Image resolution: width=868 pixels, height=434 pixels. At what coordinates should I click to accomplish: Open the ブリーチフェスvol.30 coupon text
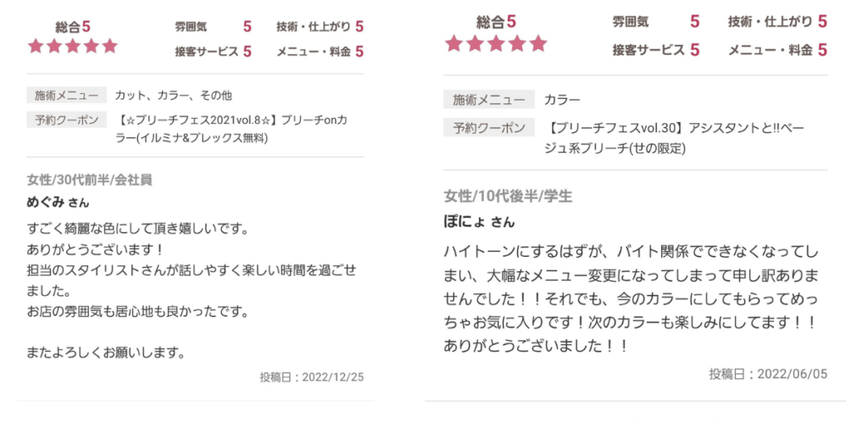pyautogui.click(x=676, y=138)
